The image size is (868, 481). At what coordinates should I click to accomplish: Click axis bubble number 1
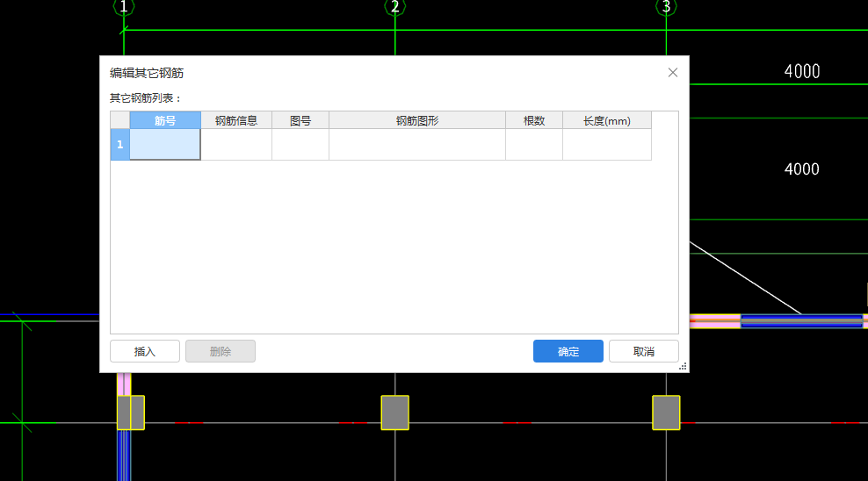coord(124,7)
